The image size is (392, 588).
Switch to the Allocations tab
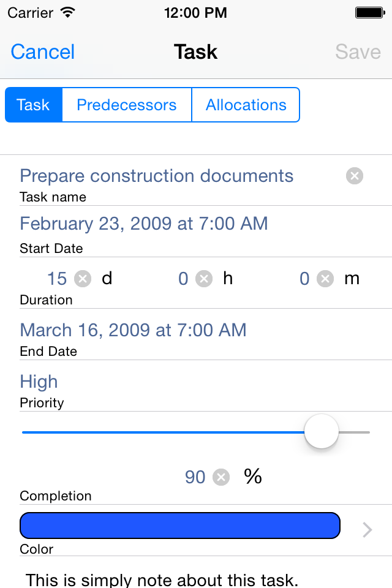pos(246,105)
